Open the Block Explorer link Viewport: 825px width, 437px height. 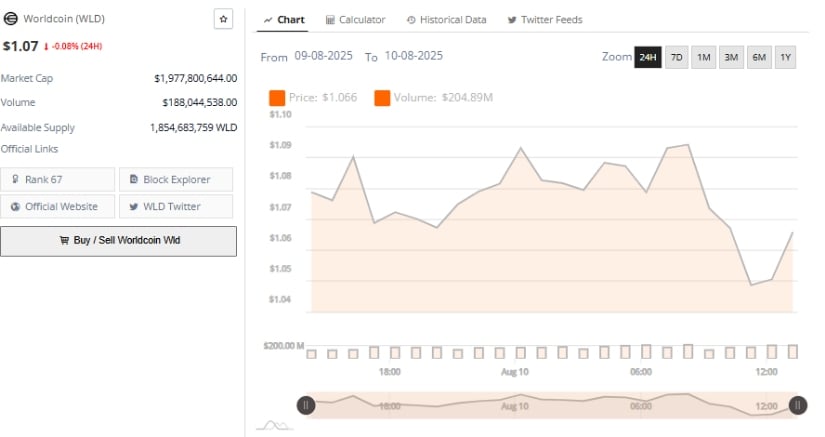tap(176, 179)
